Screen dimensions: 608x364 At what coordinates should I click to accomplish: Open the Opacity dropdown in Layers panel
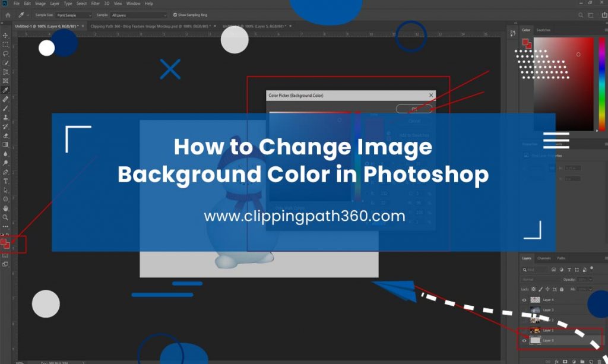[x=591, y=280]
